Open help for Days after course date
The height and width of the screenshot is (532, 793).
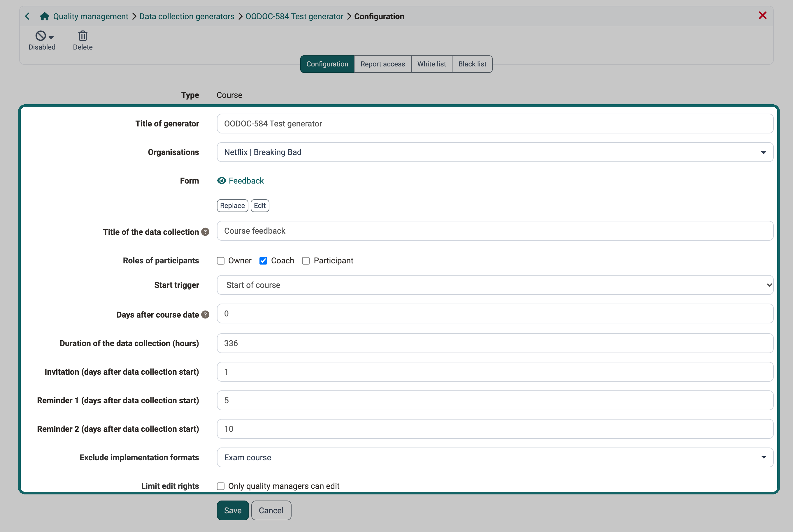[205, 315]
